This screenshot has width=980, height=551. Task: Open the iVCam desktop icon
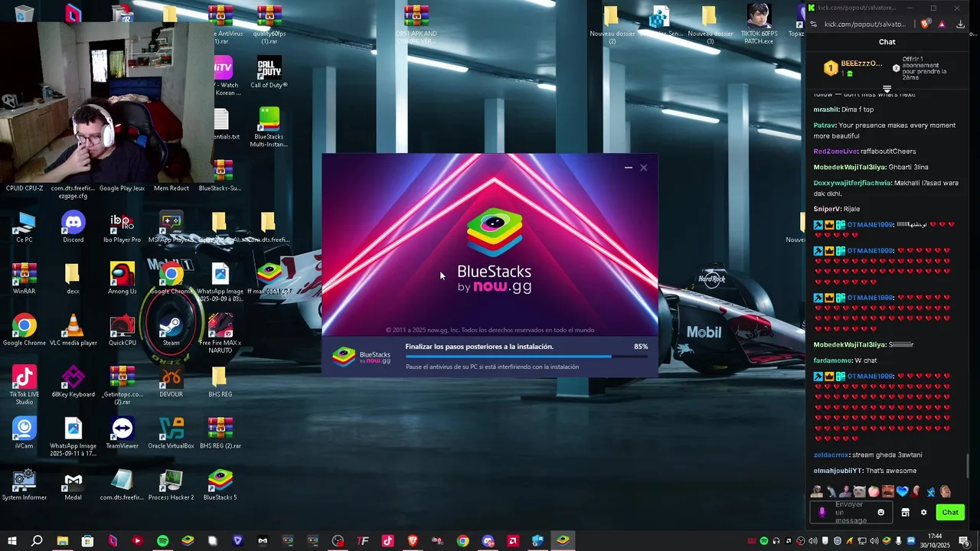tap(24, 433)
